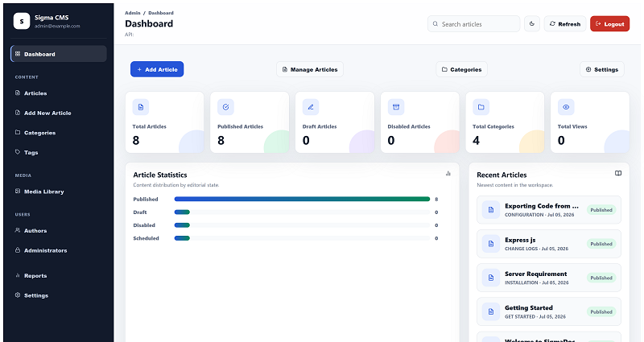Click the Total Articles document icon
This screenshot has height=342, width=644.
coord(140,107)
